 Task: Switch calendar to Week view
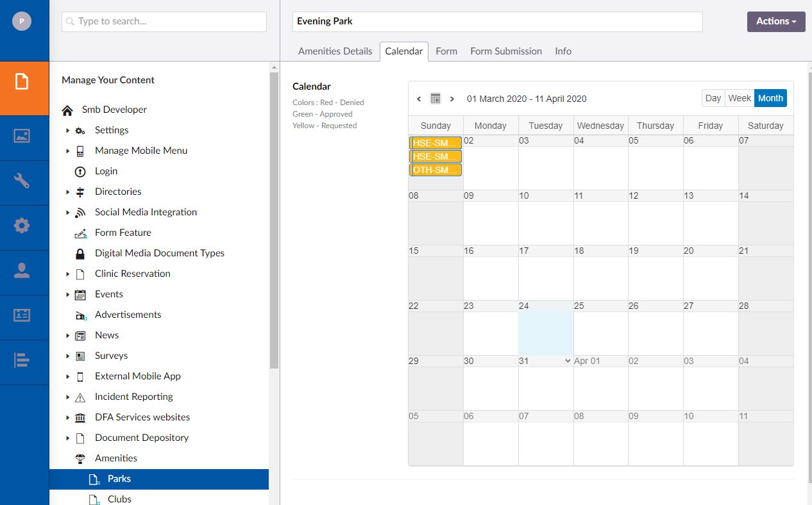739,98
